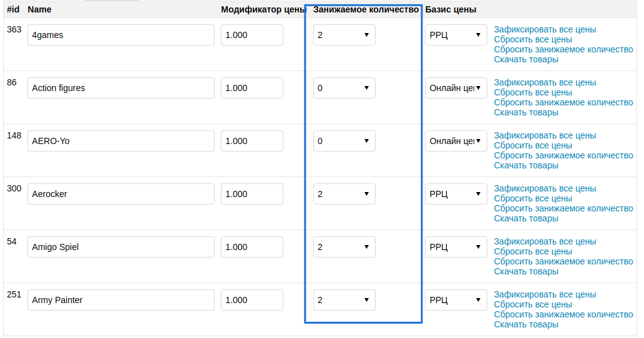Expand quantity dropdown for Army Painter
This screenshot has width=644, height=338.
pyautogui.click(x=344, y=300)
